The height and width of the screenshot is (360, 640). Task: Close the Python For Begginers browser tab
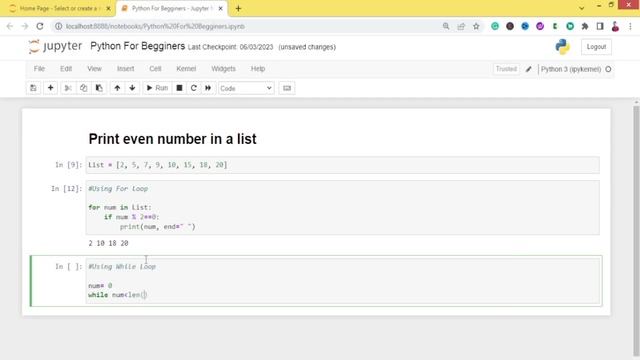(220, 9)
